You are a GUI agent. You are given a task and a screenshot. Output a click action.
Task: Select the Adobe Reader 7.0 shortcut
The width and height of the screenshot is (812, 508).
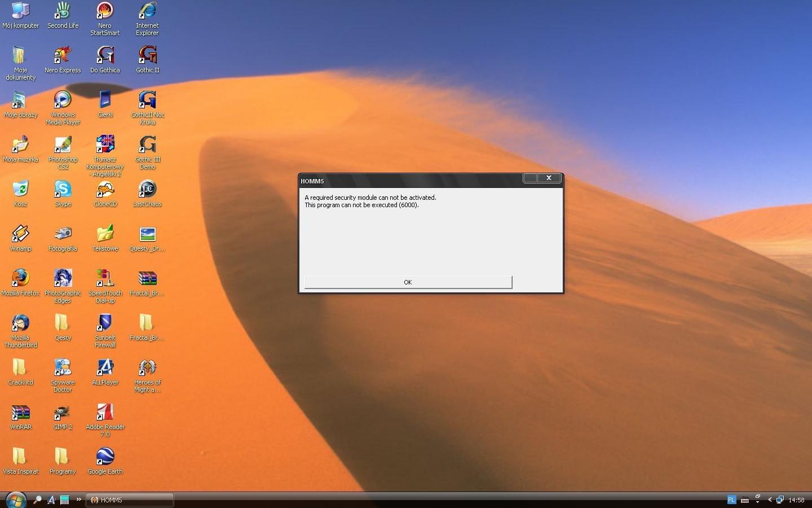point(105,419)
